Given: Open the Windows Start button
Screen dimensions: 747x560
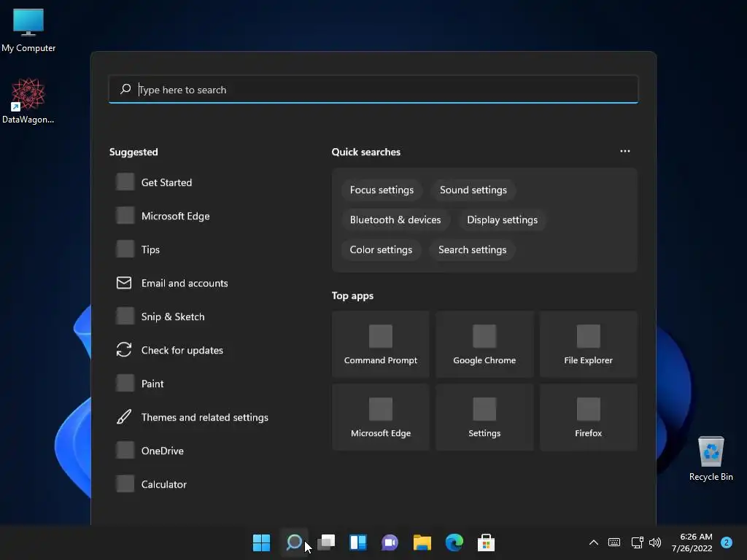Looking at the screenshot, I should [x=261, y=542].
